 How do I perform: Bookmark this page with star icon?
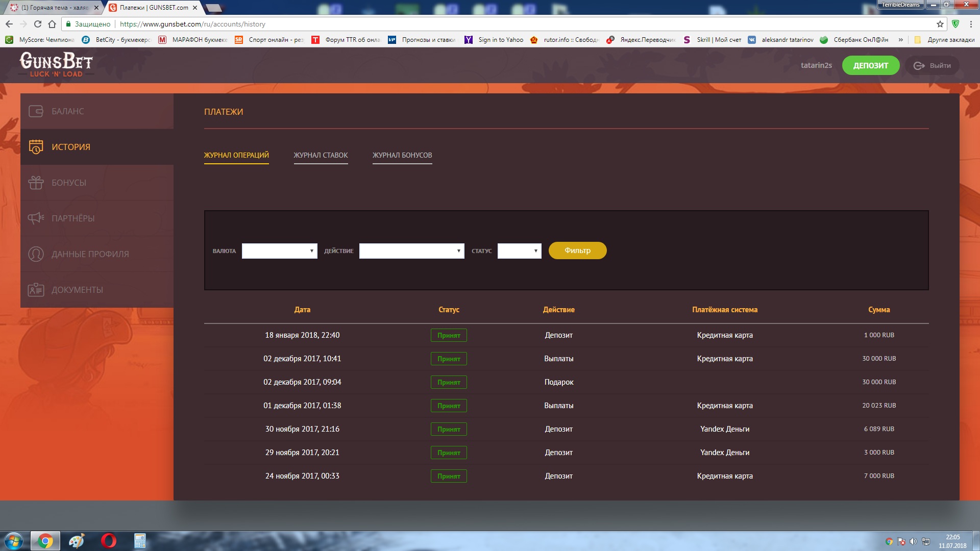coord(940,24)
